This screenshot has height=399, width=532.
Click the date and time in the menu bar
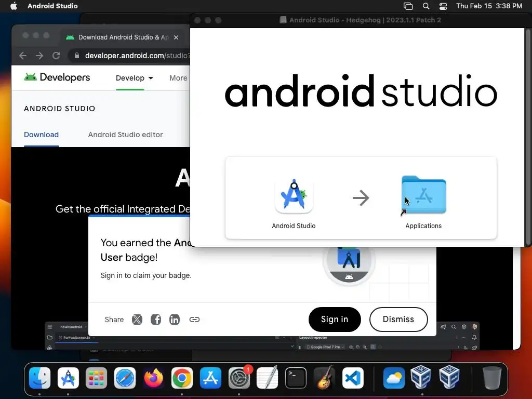(x=489, y=6)
